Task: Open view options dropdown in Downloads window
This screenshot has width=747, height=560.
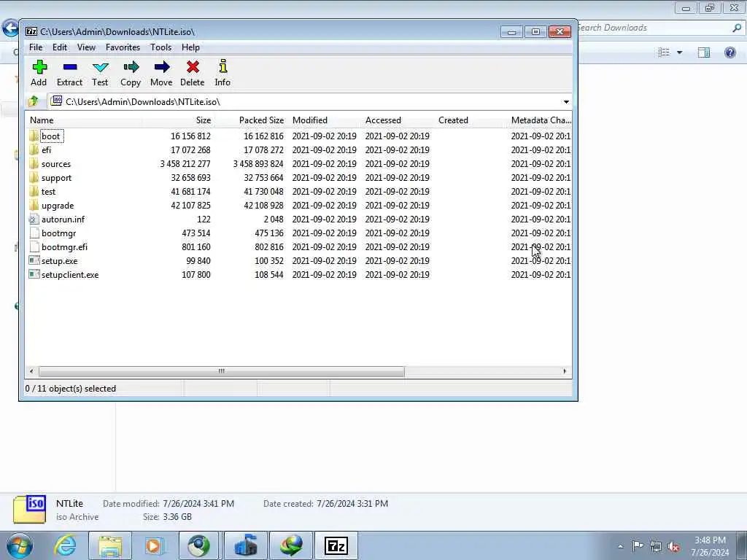Action: (679, 52)
